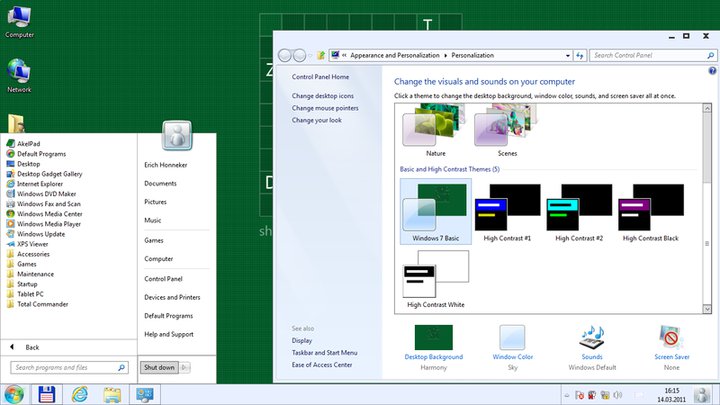The image size is (720, 405).
Task: Click the Start orb button
Action: pos(14,394)
